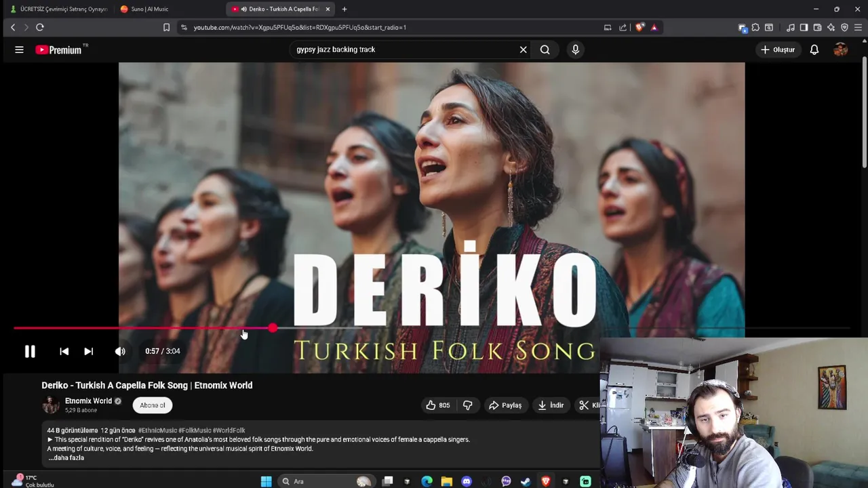Click the 0:57 / 3:04 time display

[x=163, y=351]
